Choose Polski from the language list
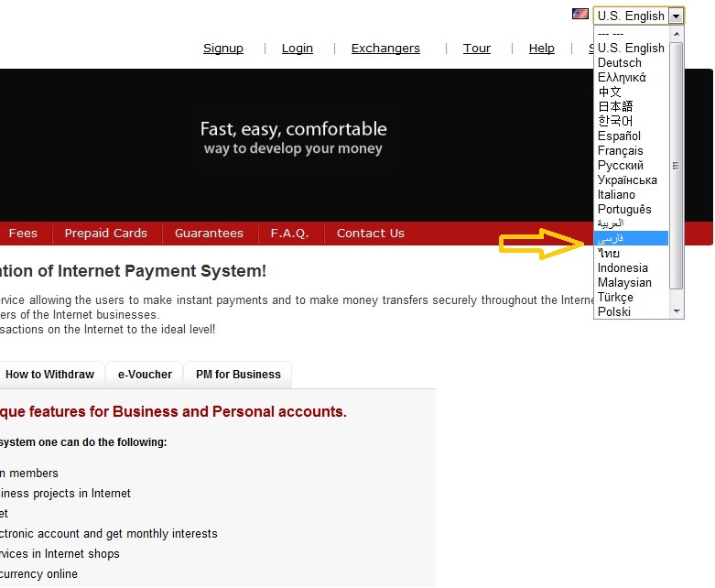This screenshot has width=715, height=588. tap(631, 311)
